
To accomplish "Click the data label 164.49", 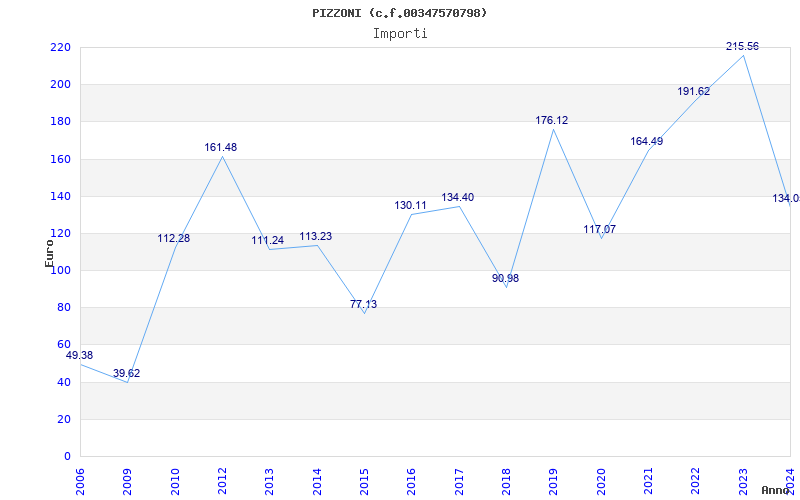I will [646, 141].
